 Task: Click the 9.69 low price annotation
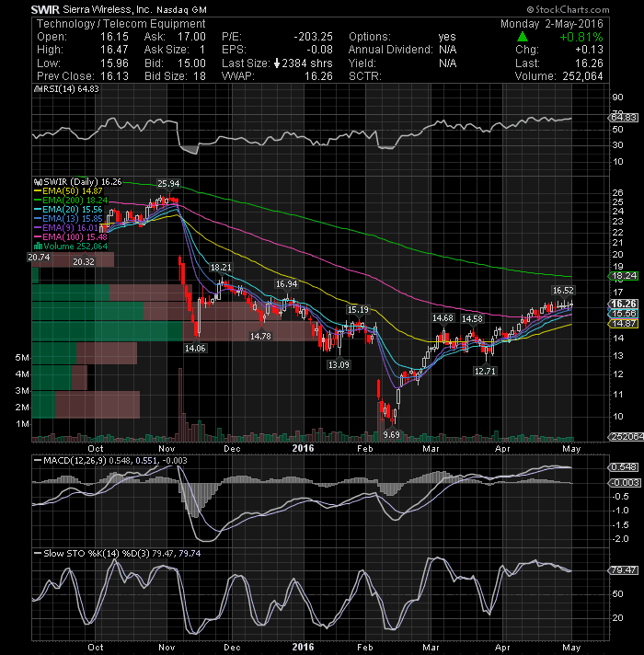click(x=391, y=434)
